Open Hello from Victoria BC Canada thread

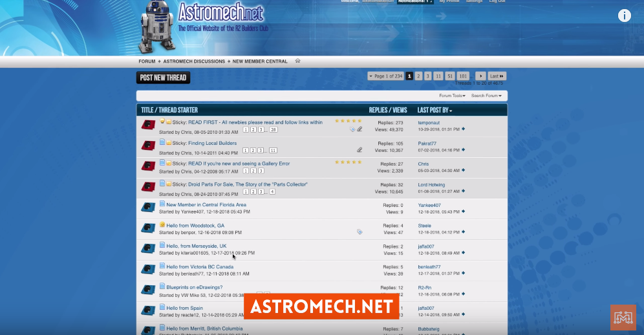pos(200,266)
